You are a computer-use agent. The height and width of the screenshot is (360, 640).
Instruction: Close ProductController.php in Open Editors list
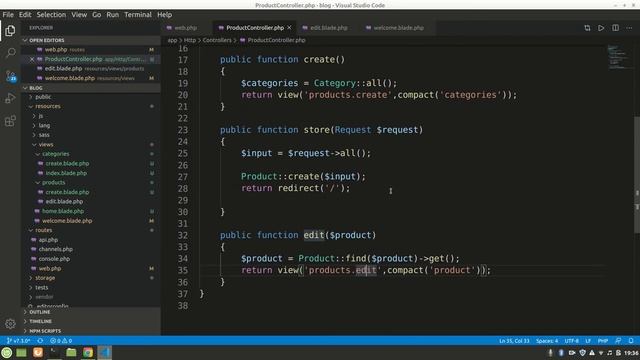[32, 59]
